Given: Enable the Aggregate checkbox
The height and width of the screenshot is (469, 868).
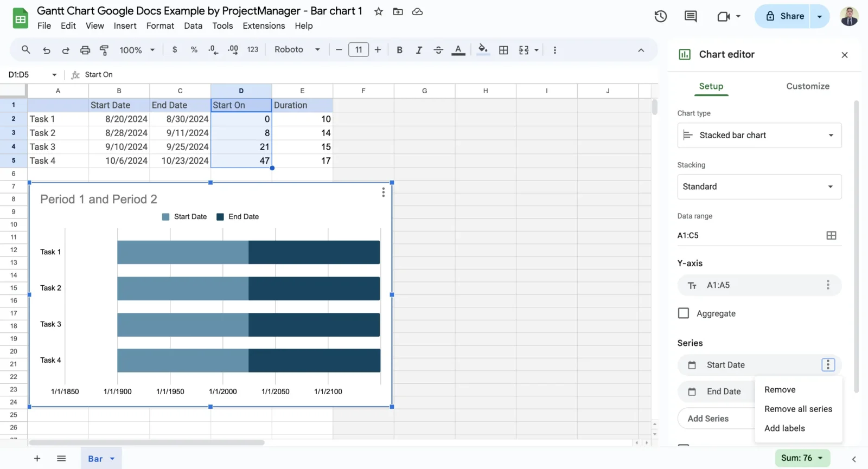Looking at the screenshot, I should tap(684, 313).
